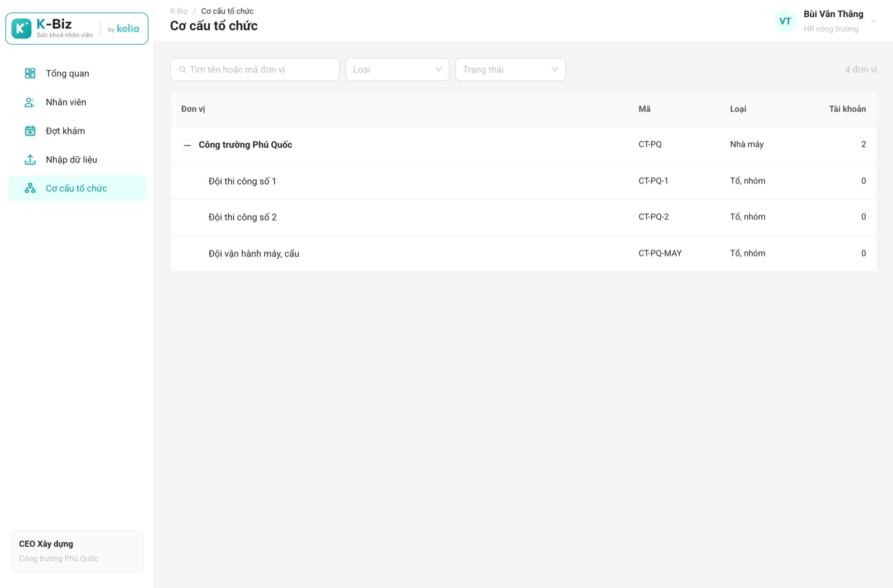
Task: Click the Nhà máy type cell
Action: pos(747,144)
